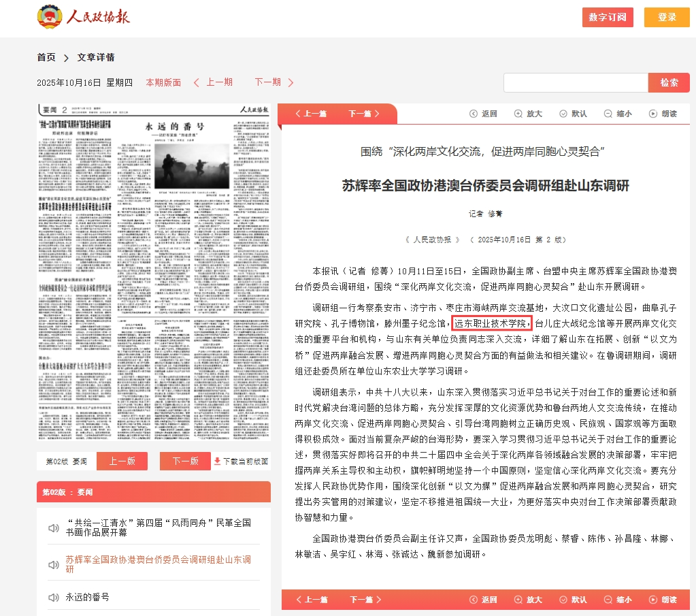Viewport: 696px width, 616px height.
Task: Click inside the search input field
Action: pyautogui.click(x=575, y=82)
